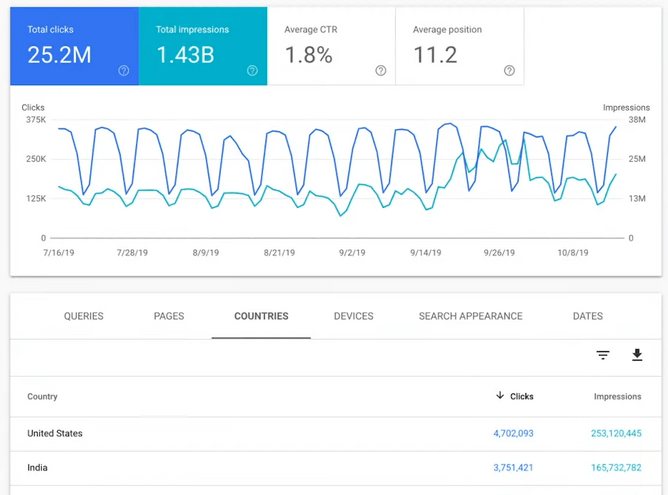
Task: Toggle the Total impressions metric card
Action: pos(202,46)
